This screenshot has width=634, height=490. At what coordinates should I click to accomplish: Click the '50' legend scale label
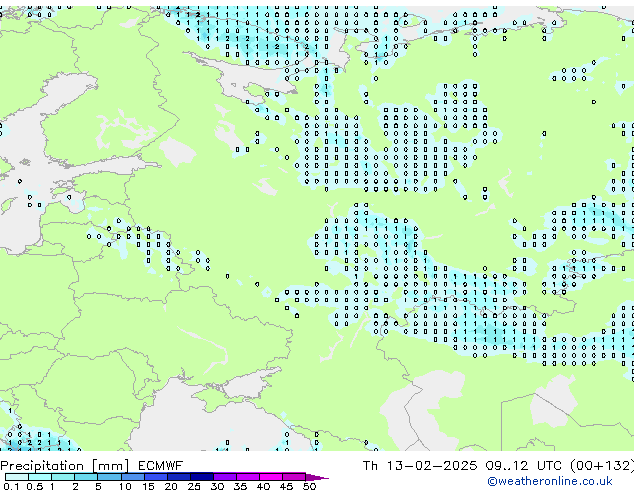pyautogui.click(x=309, y=486)
